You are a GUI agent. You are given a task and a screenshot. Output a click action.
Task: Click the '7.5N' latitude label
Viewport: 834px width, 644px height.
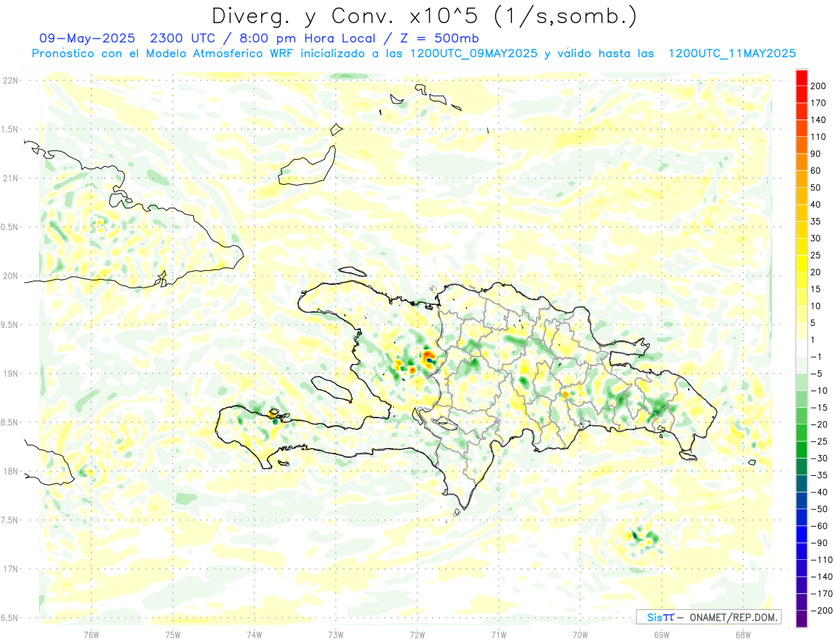[10, 520]
